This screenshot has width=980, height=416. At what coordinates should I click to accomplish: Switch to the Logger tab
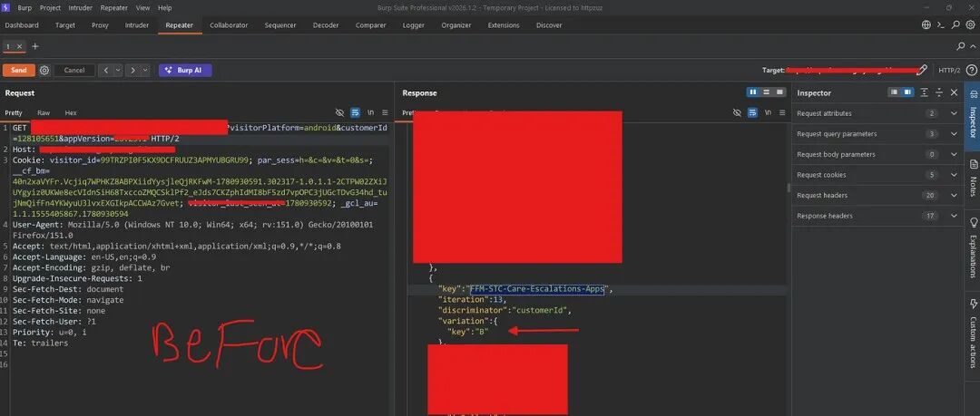[x=413, y=25]
